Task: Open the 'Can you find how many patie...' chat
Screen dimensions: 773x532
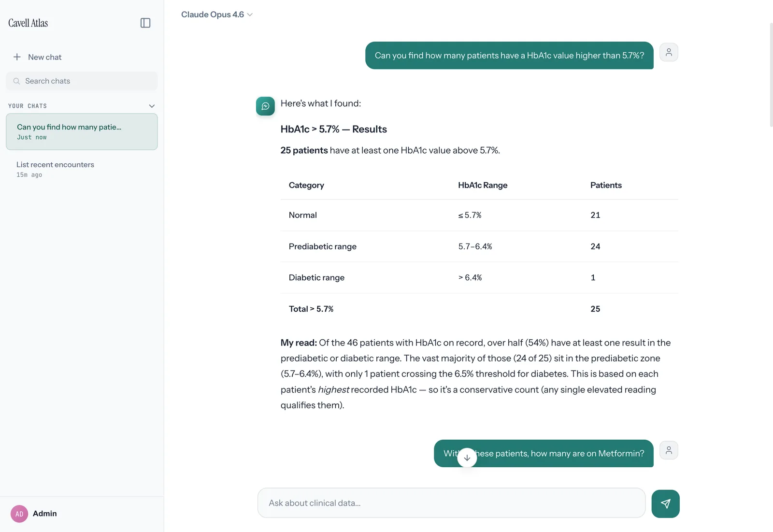Action: click(x=82, y=131)
